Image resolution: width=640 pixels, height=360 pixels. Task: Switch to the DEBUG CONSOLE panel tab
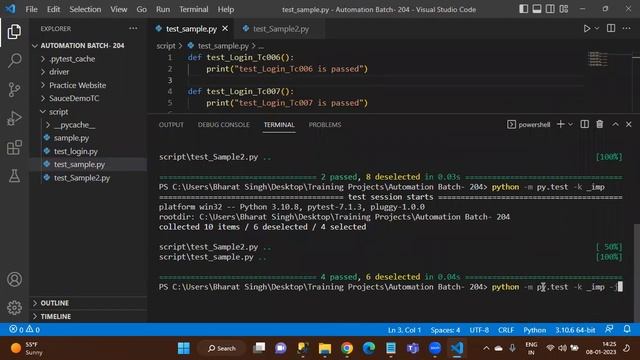pos(224,124)
